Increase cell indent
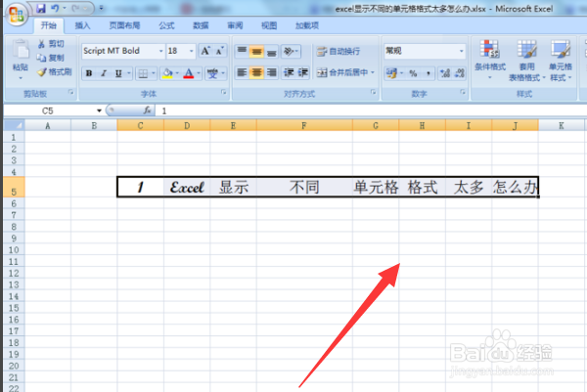 pyautogui.click(x=302, y=72)
